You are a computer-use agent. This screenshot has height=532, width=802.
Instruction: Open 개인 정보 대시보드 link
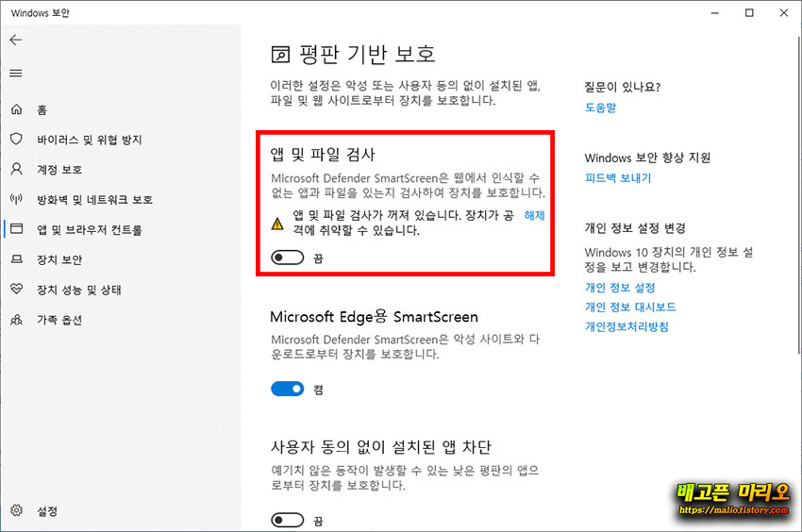tap(630, 307)
